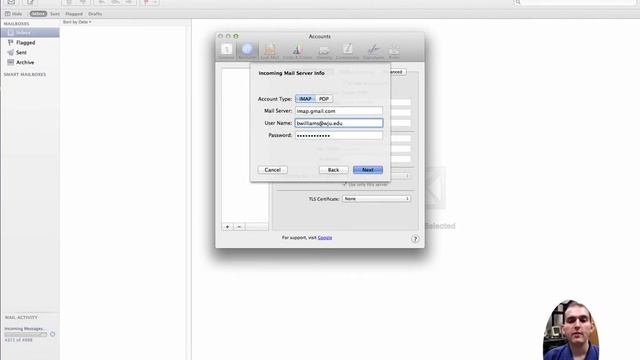The height and width of the screenshot is (360, 640).
Task: Click the Mail Server input field
Action: click(339, 111)
